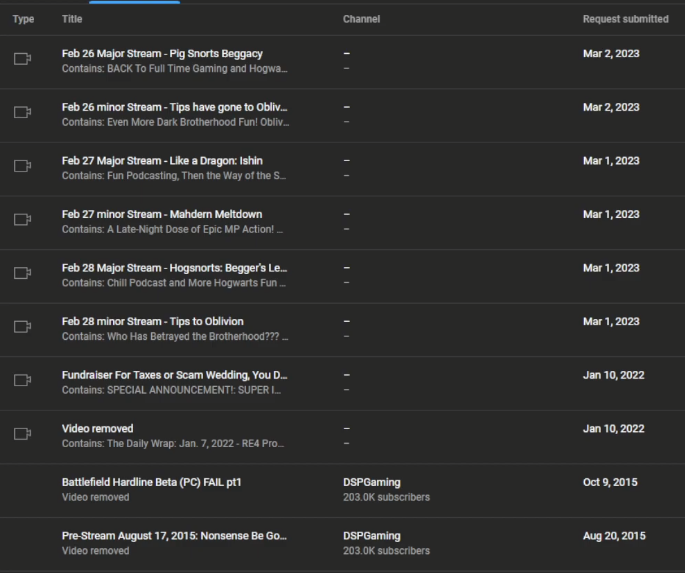The height and width of the screenshot is (573, 685).
Task: Click 'Contains: BACK To Full Time Gaming' text
Action: [x=174, y=69]
